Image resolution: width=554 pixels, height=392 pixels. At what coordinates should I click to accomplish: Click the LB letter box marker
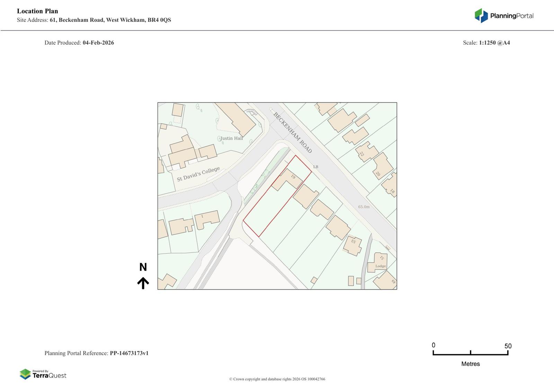(x=315, y=167)
